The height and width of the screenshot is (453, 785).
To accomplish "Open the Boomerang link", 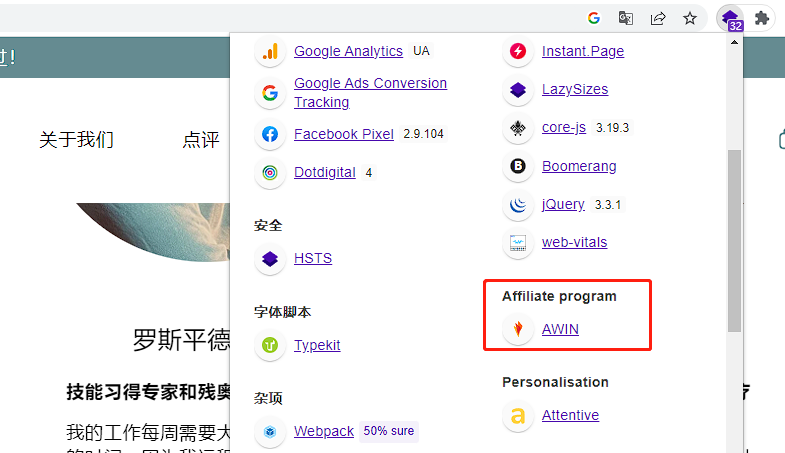I will click(x=579, y=166).
